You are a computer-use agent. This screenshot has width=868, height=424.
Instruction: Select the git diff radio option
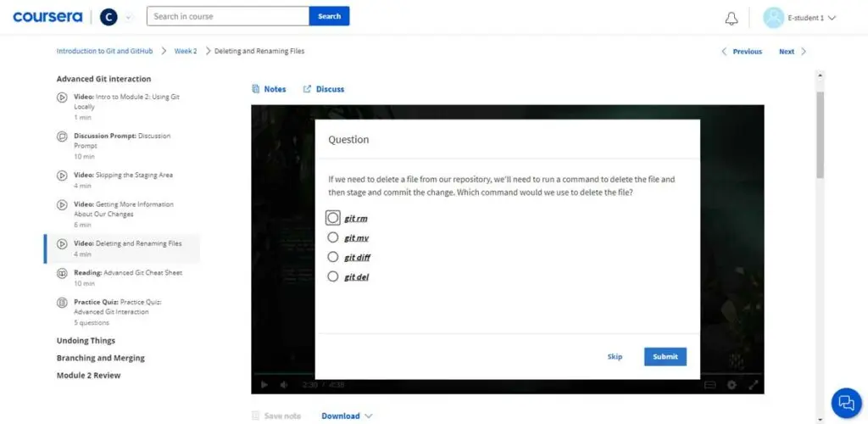click(332, 257)
